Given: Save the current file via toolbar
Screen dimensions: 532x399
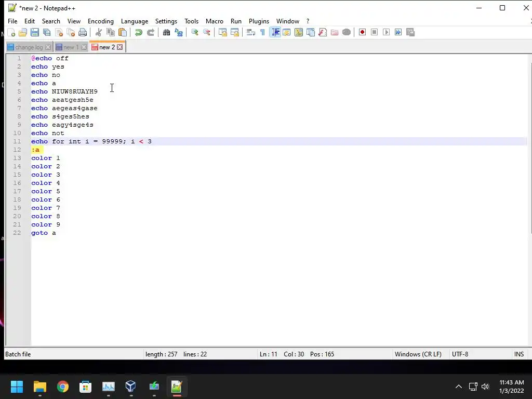Looking at the screenshot, I should pyautogui.click(x=35, y=32).
